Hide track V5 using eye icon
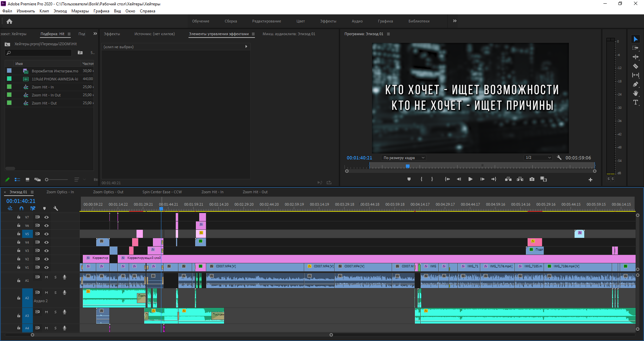This screenshot has width=644, height=341. click(47, 234)
